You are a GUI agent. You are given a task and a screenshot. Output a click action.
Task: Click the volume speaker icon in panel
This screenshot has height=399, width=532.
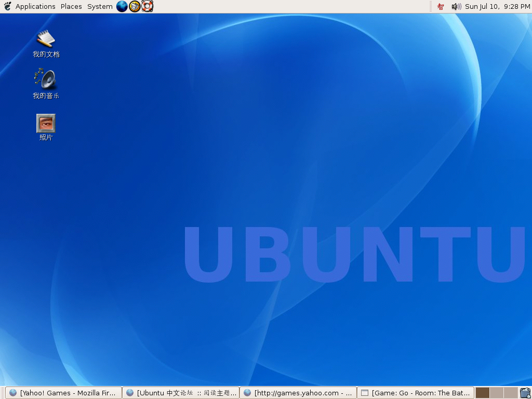pos(456,6)
